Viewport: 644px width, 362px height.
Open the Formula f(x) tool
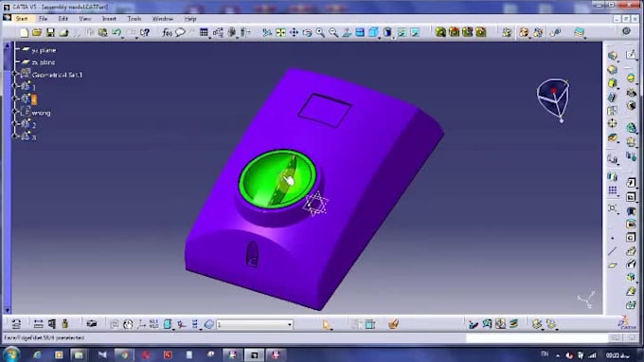[x=168, y=32]
